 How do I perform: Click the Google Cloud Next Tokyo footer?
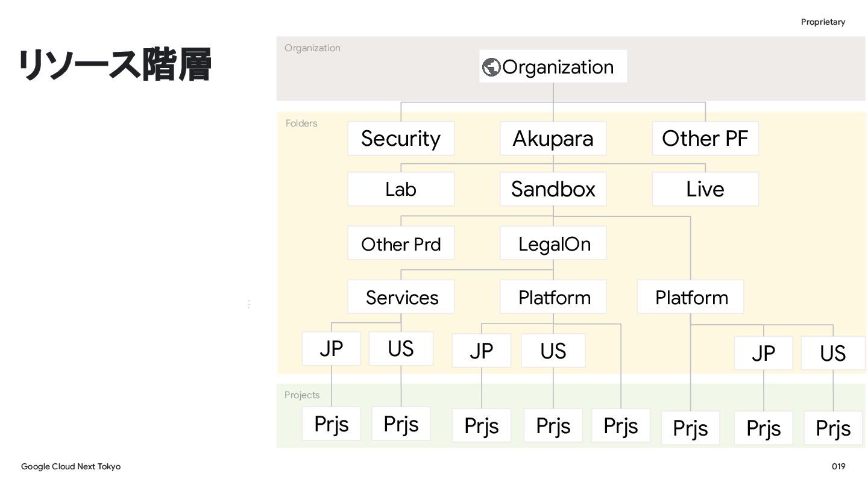click(71, 467)
